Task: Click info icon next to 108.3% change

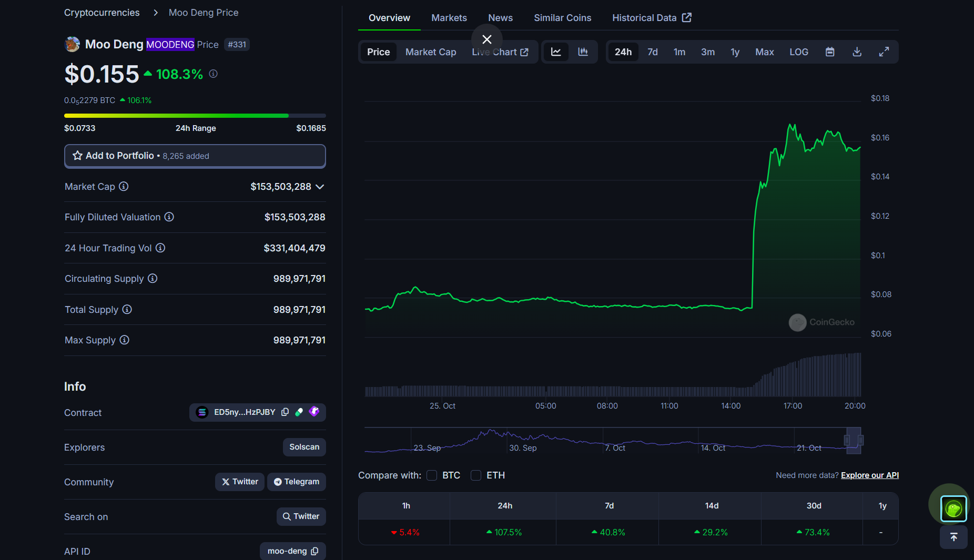Action: (213, 74)
